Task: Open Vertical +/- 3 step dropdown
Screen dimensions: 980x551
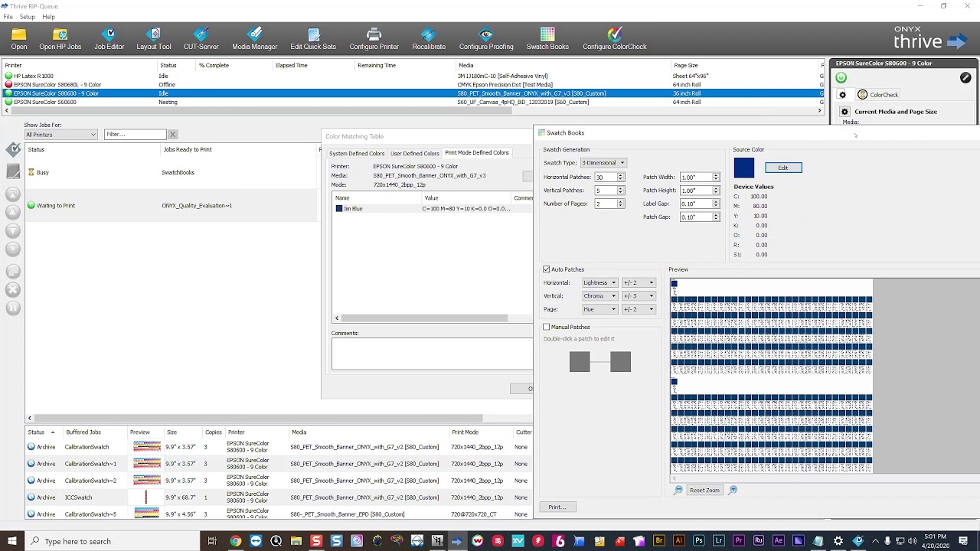Action: pos(639,295)
